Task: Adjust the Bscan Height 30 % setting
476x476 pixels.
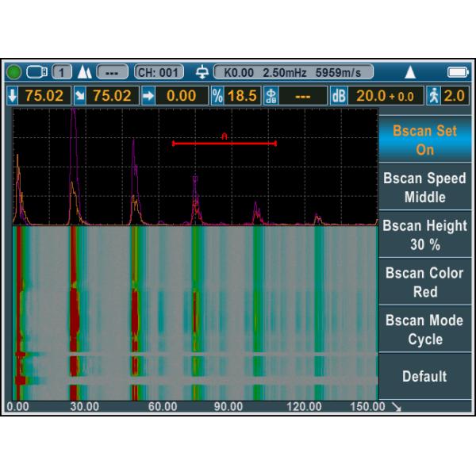Action: [x=424, y=235]
